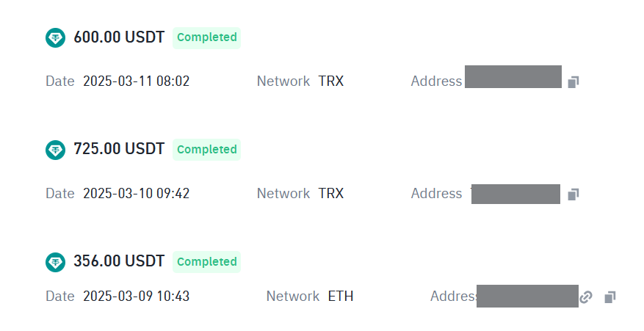Click Tether icon beside 725.00 USDT
644x331 pixels.
pos(55,150)
